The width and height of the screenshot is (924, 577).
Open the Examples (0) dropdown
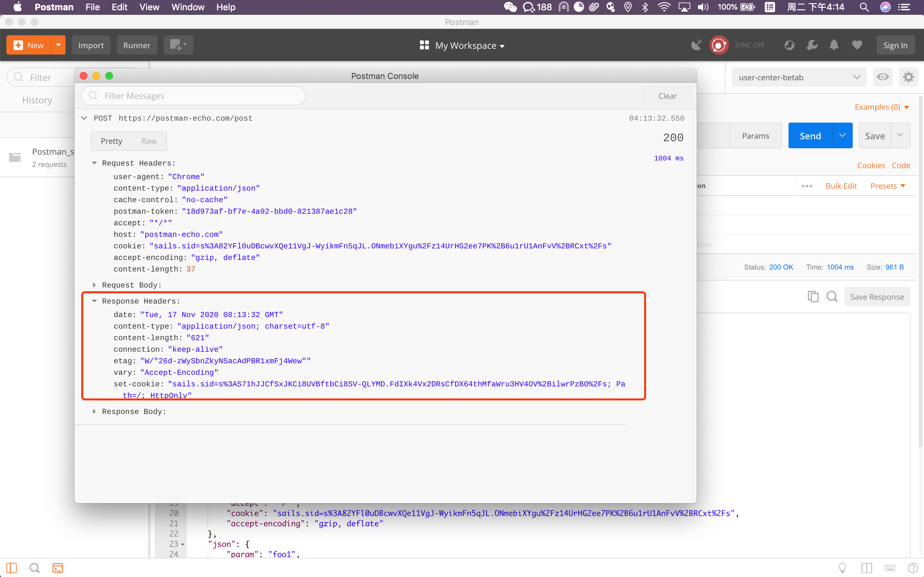(882, 107)
